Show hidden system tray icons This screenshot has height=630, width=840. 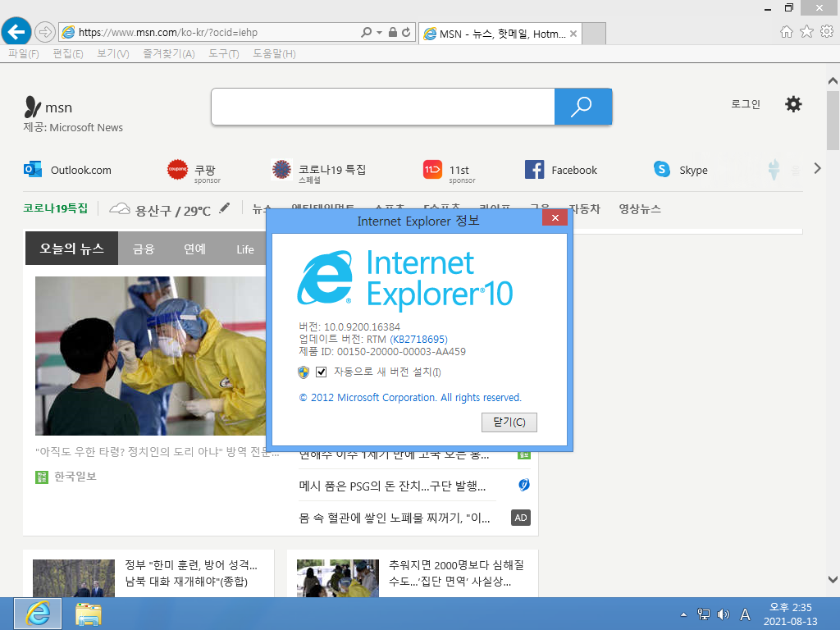coord(683,614)
